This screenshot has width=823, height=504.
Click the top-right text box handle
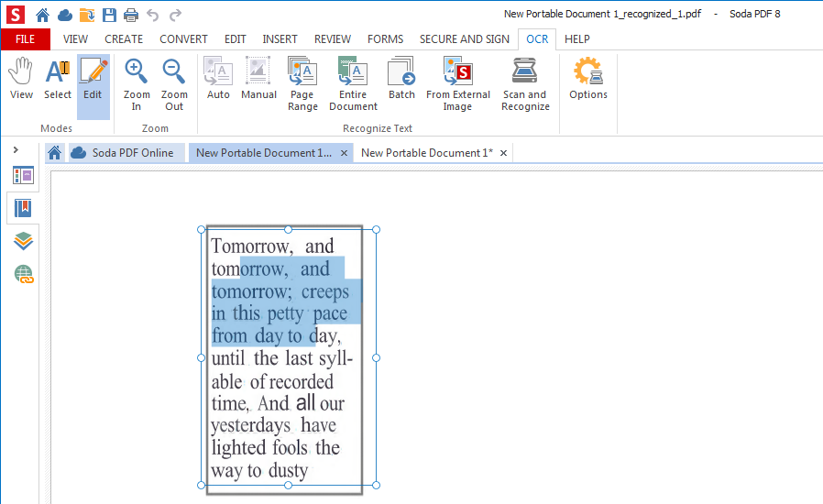point(376,229)
